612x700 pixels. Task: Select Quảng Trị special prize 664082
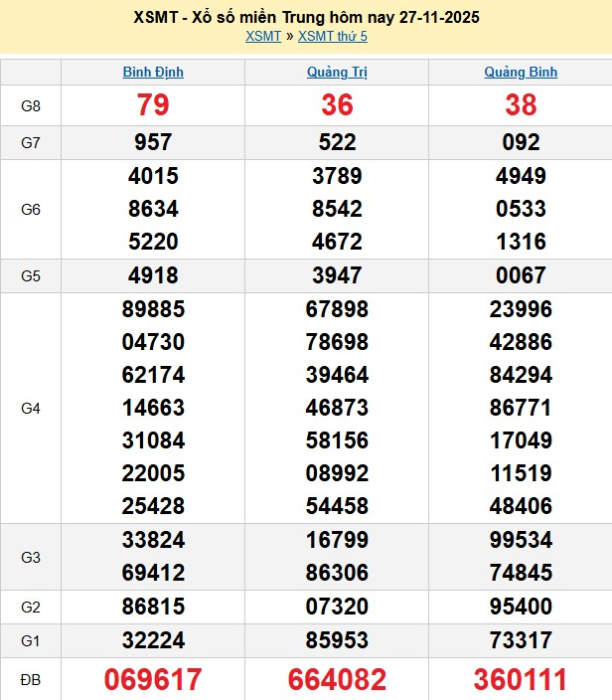337,680
